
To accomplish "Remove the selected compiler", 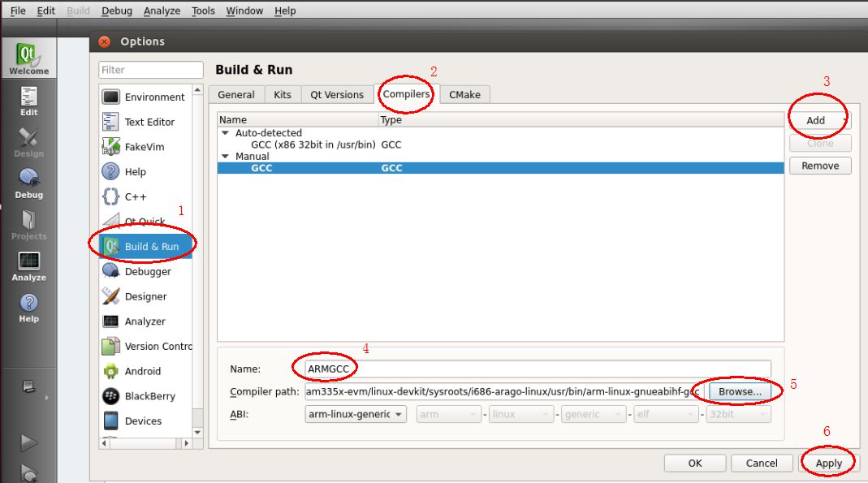I will 820,166.
